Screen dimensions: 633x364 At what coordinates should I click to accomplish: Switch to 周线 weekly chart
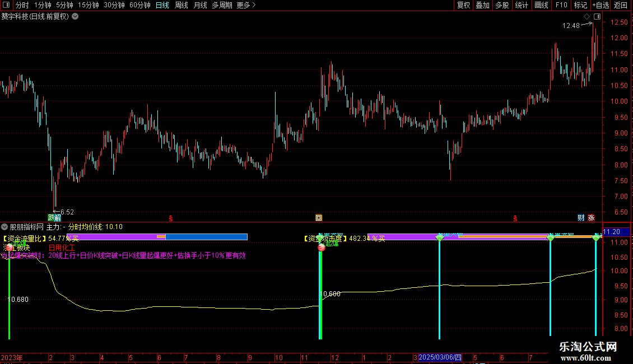[181, 5]
